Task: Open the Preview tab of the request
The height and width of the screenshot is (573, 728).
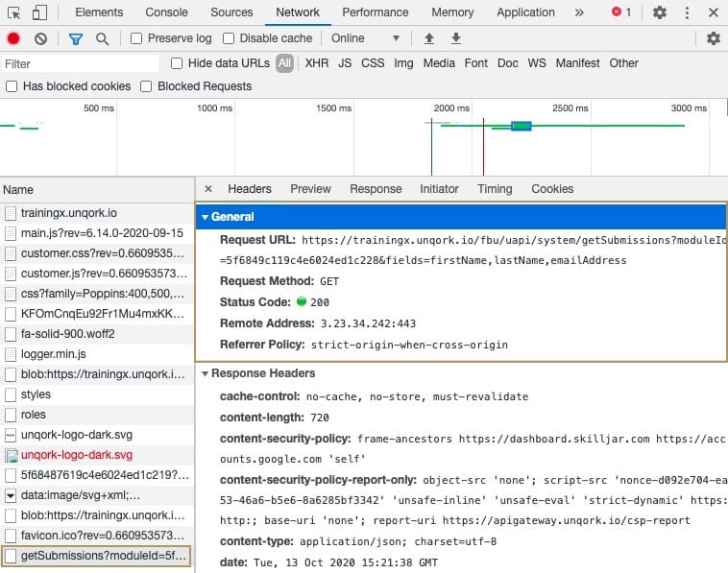Action: point(310,189)
